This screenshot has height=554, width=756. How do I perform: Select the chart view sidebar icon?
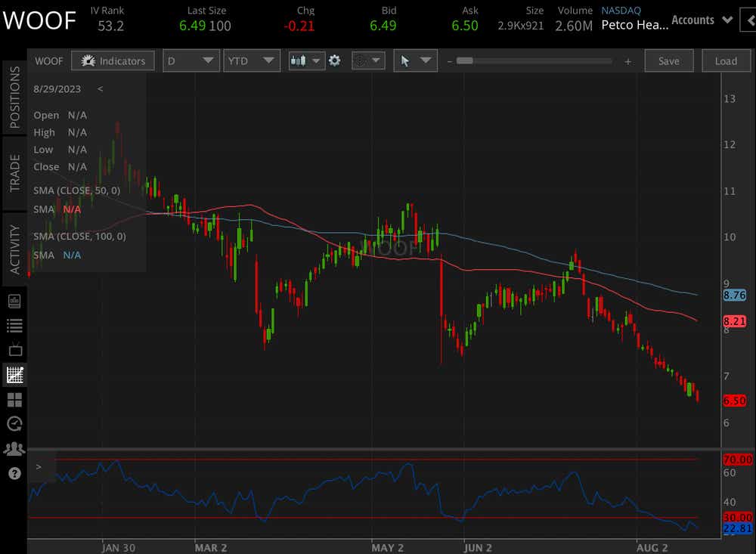click(x=14, y=375)
